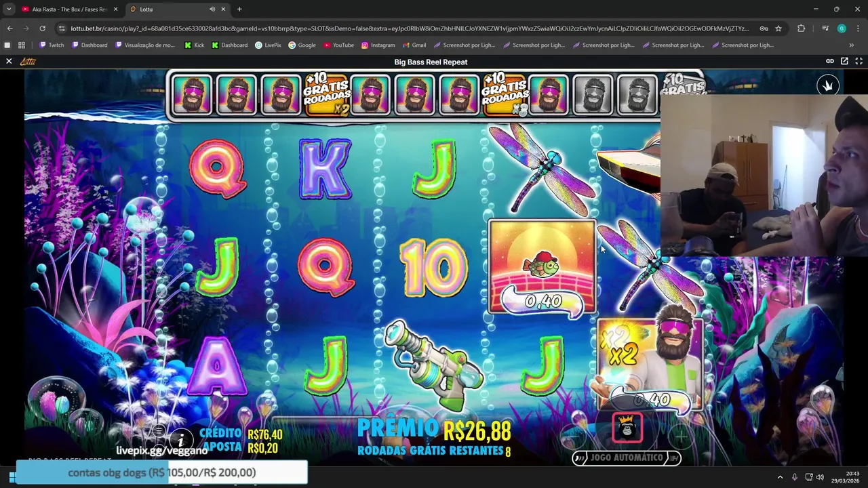Open the Chrome profile avatar
Screen dimensions: 868x488
tap(842, 28)
